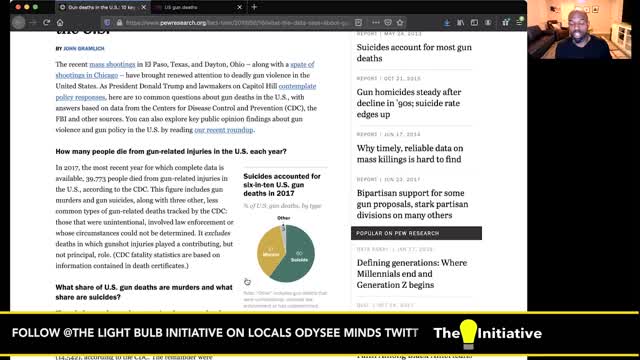Click the padlock site security icon
The height and width of the screenshot is (360, 640).
click(119, 23)
